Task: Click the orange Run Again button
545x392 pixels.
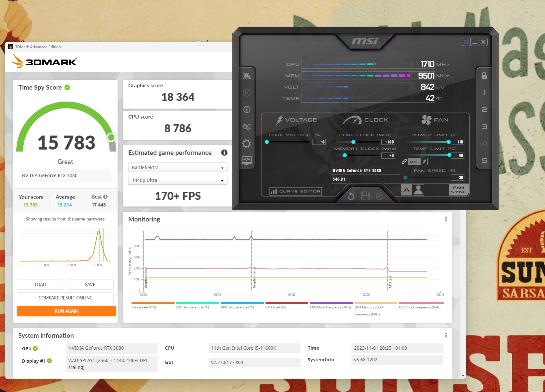Action: tap(67, 311)
